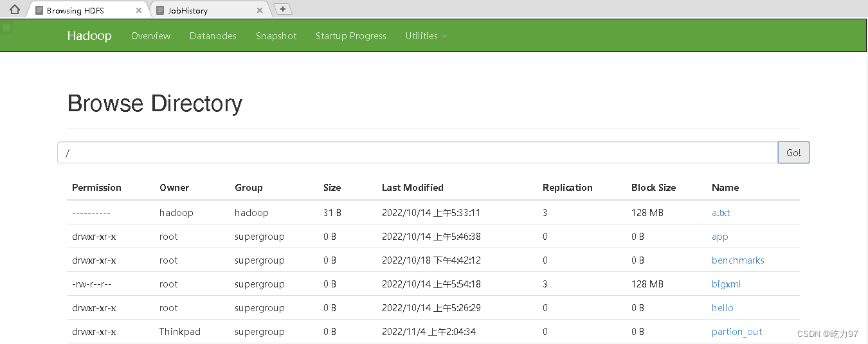Click the 31 B size cell
The height and width of the screenshot is (344, 868).
[x=332, y=212]
